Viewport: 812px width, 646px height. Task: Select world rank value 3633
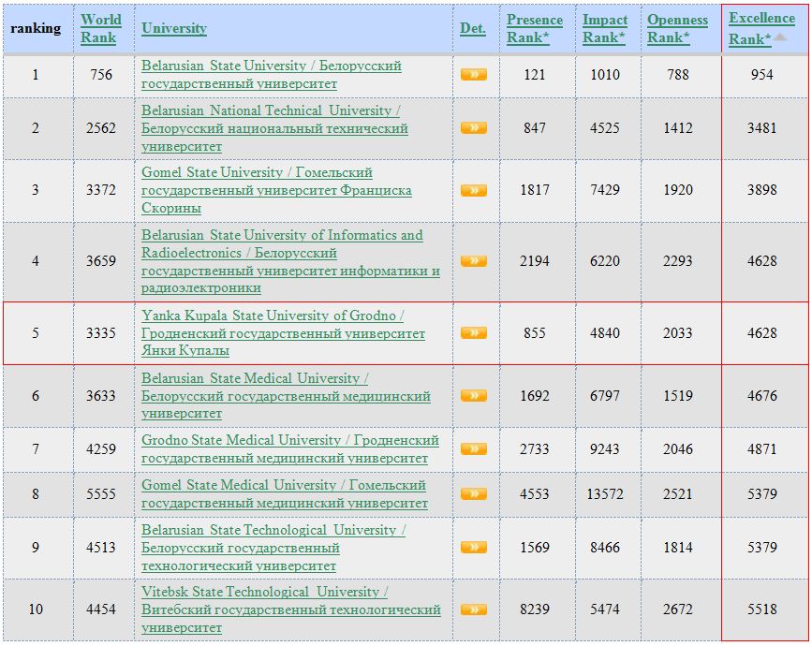tap(101, 396)
